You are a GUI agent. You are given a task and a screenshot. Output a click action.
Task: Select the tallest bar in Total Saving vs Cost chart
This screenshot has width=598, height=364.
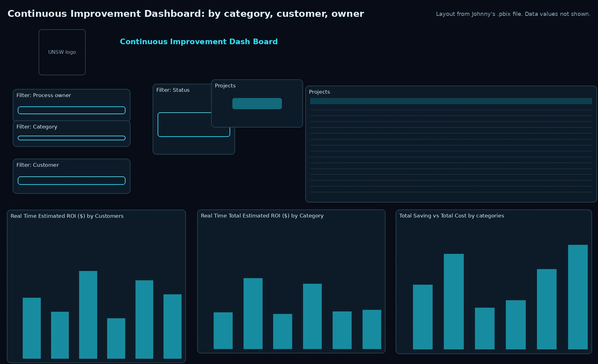tap(578, 297)
